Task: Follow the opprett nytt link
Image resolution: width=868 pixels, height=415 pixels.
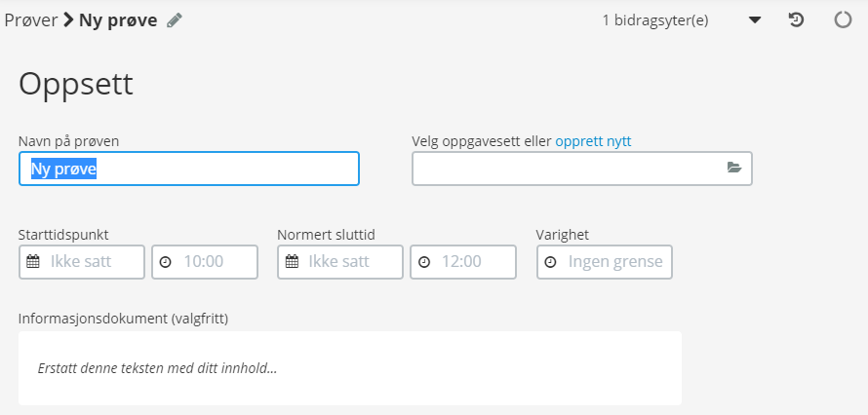Action: 593,141
